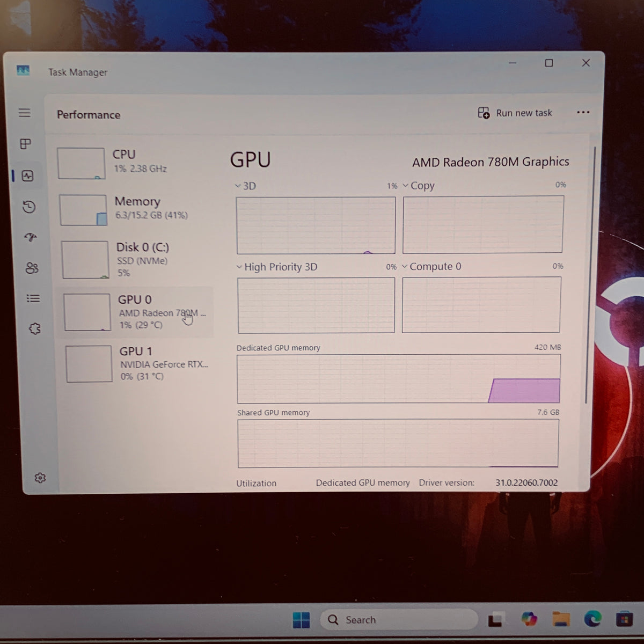Open Task View from the taskbar
This screenshot has width=644, height=644.
click(495, 619)
